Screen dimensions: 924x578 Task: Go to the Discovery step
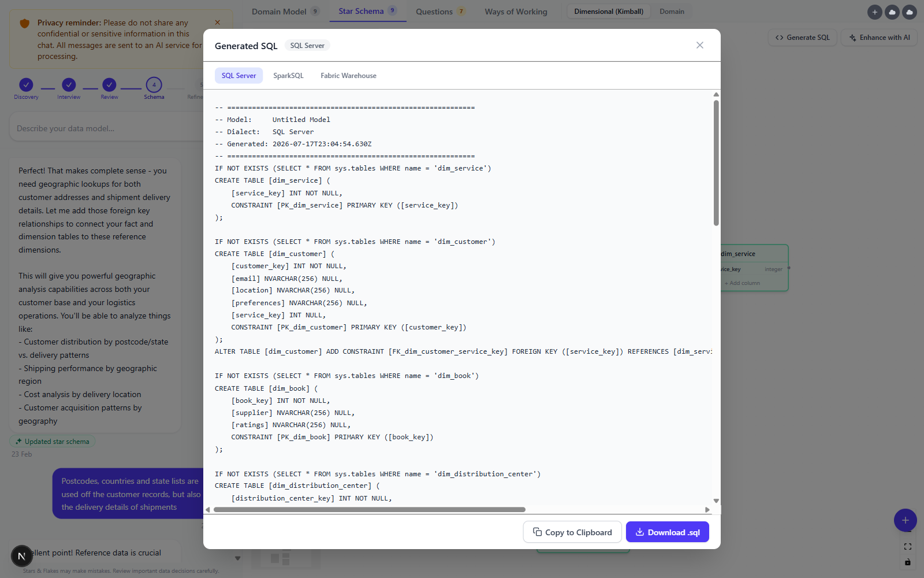(x=26, y=88)
